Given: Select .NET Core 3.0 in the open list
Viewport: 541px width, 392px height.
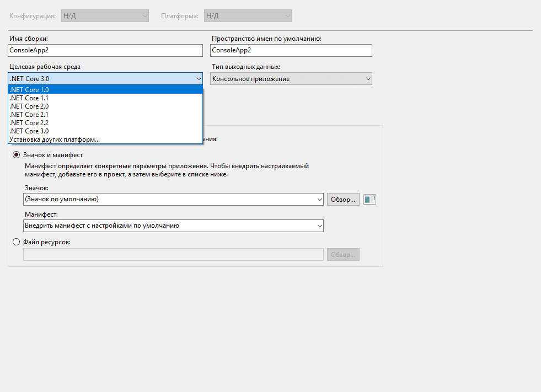Looking at the screenshot, I should (105, 131).
